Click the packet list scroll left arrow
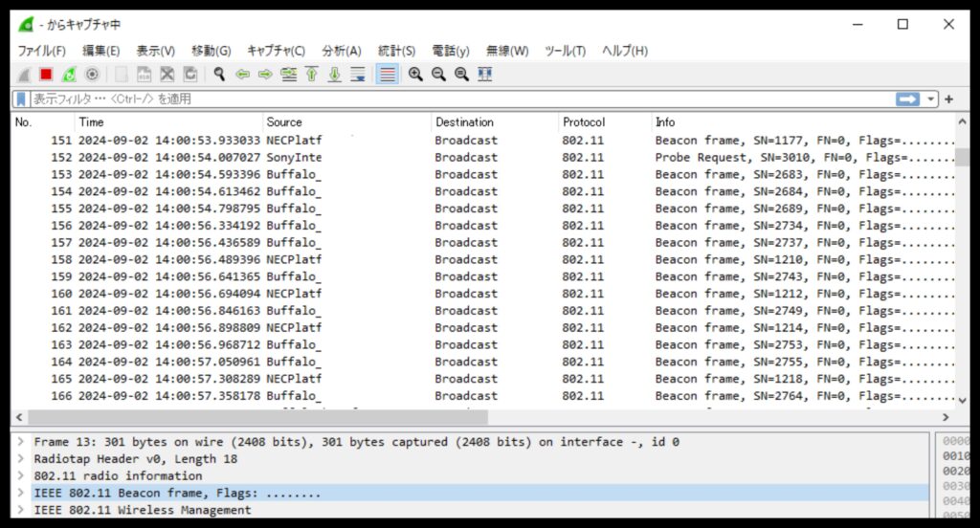 tap(19, 417)
